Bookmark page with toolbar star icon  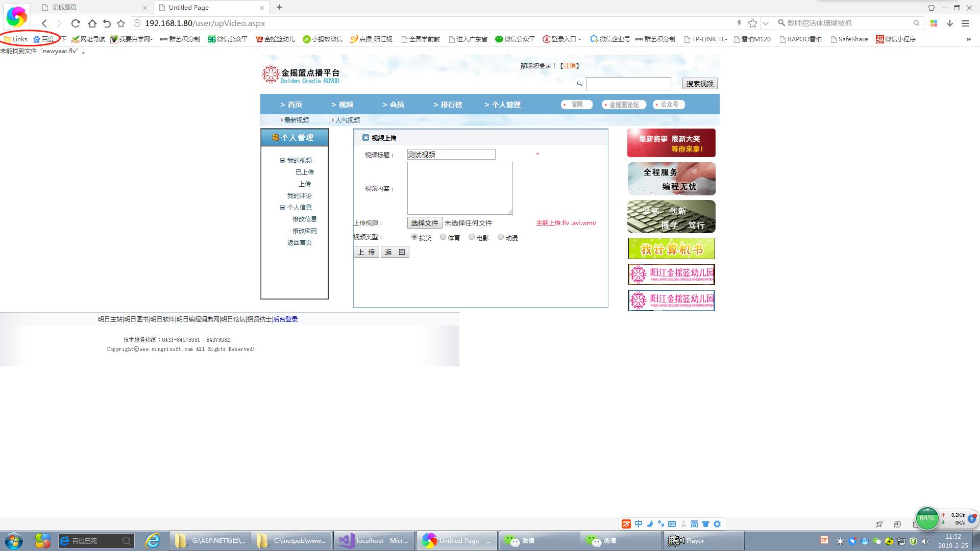point(121,23)
